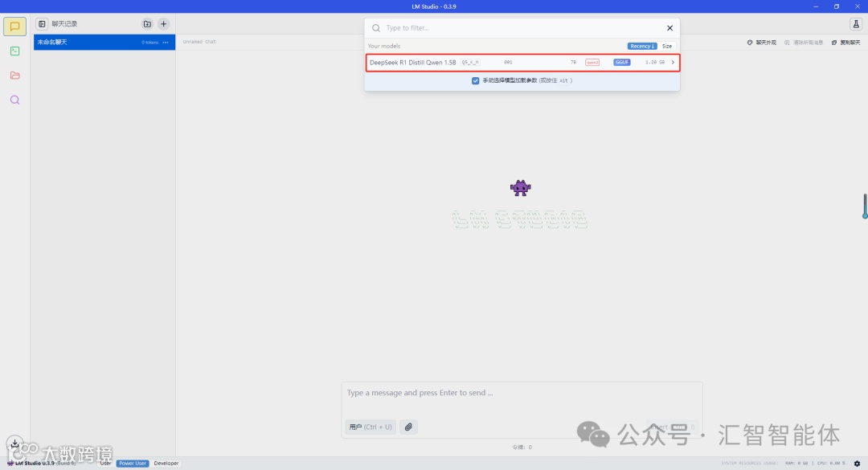
Task: Open the downloads icon at bottom-left
Action: [15, 443]
